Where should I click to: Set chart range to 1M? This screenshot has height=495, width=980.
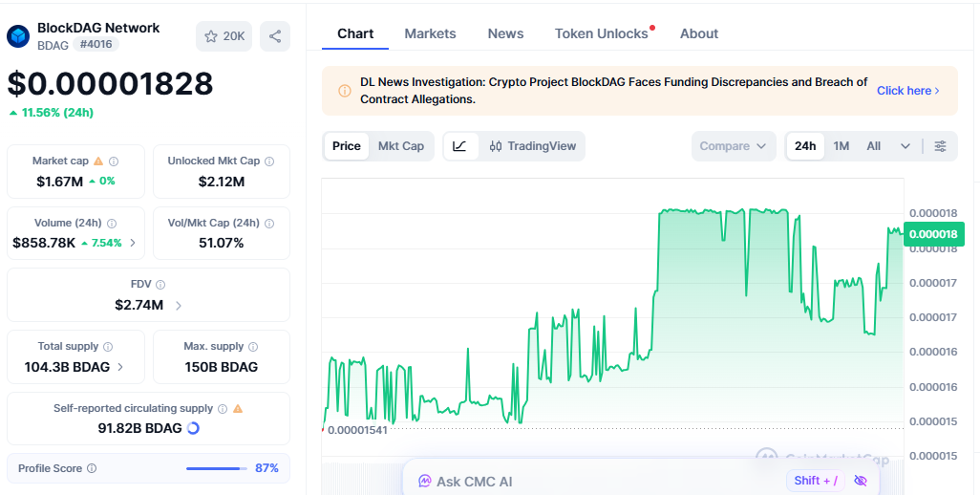[x=842, y=146]
